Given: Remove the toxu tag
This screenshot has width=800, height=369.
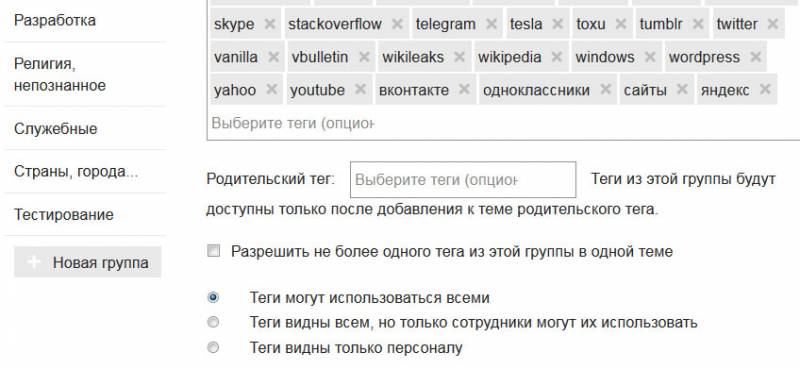Looking at the screenshot, I should [x=620, y=23].
